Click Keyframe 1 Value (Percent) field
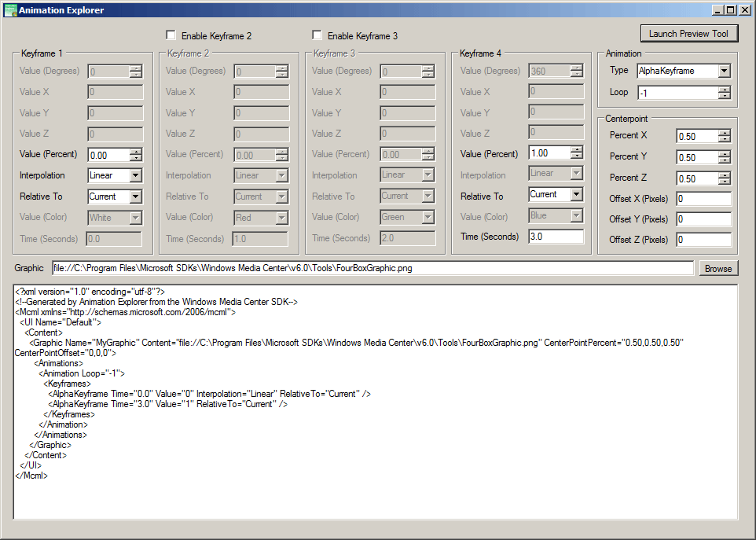 coord(109,155)
